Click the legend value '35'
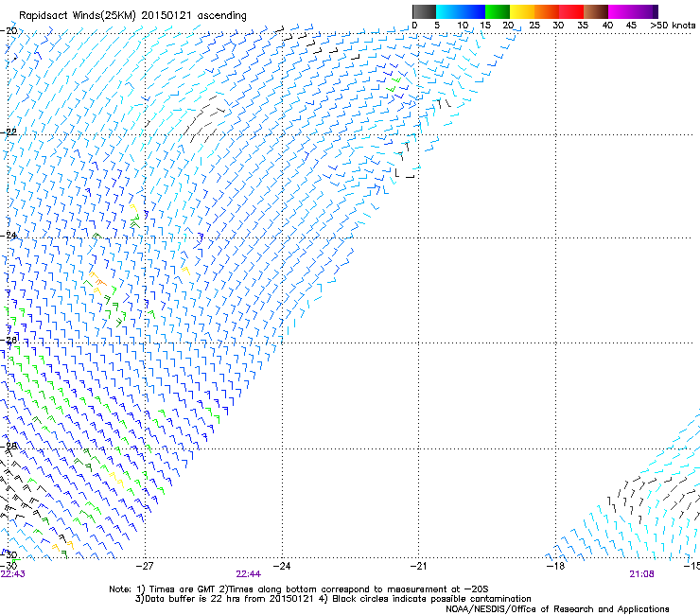 [583, 26]
